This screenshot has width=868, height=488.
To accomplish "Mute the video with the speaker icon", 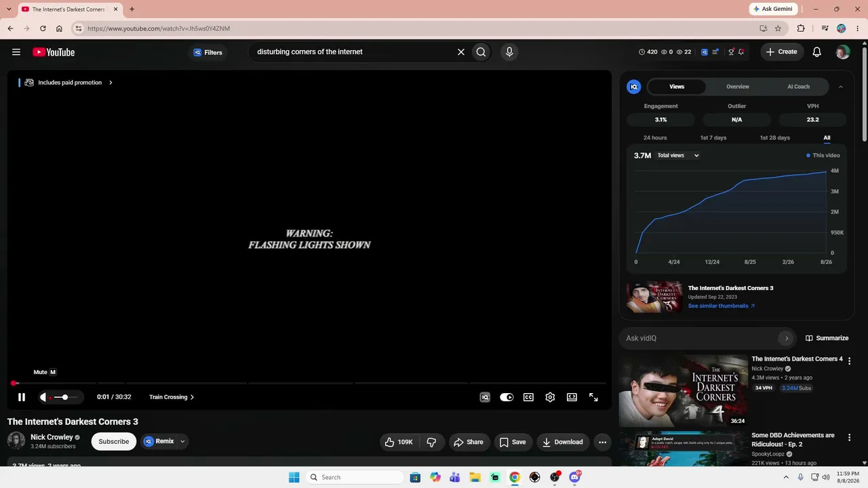I will [44, 397].
